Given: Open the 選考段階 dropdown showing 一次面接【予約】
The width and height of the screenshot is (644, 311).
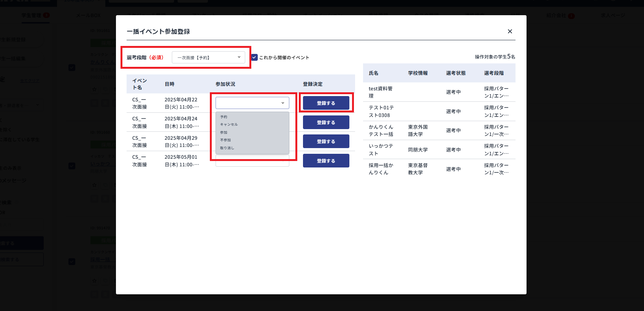Looking at the screenshot, I should coord(208,57).
